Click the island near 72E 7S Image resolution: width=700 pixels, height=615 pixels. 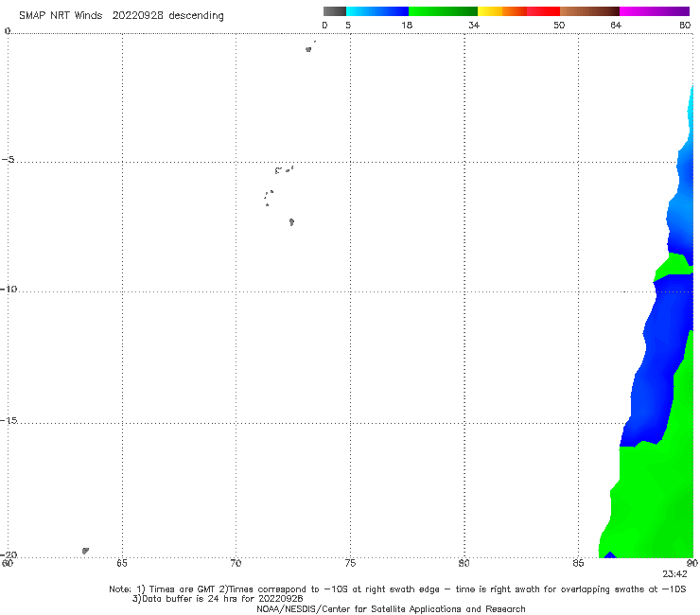point(291,222)
